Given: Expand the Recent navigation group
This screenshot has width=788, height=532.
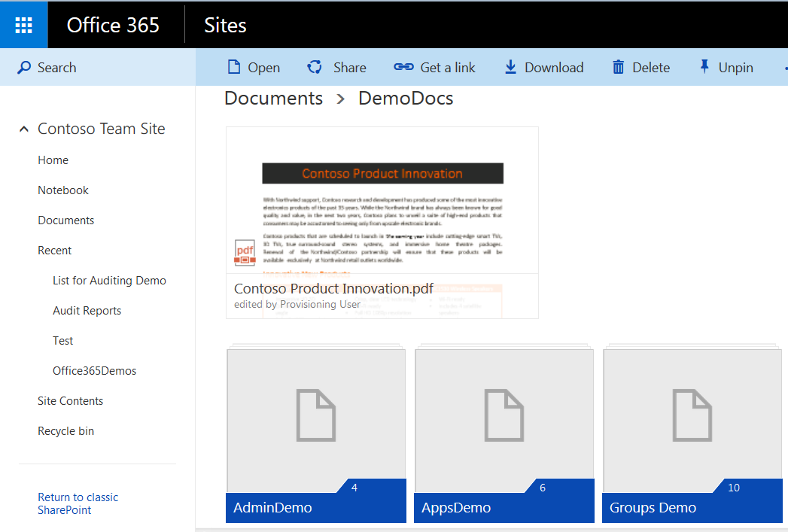Looking at the screenshot, I should coord(53,250).
